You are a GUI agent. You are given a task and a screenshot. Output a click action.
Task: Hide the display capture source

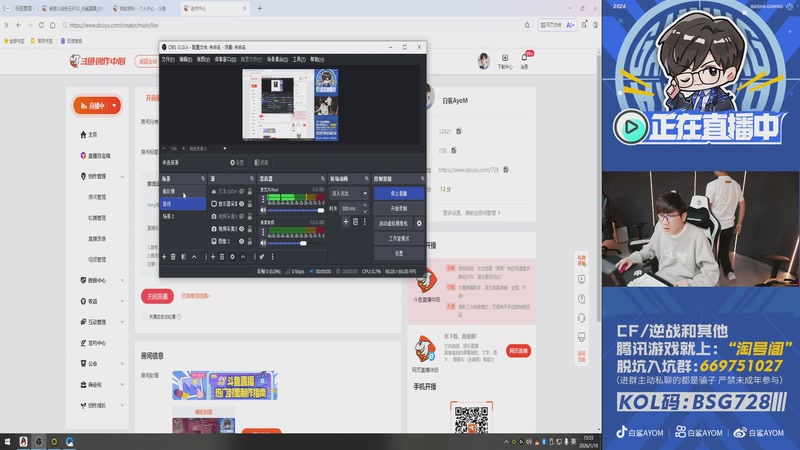pyautogui.click(x=241, y=204)
